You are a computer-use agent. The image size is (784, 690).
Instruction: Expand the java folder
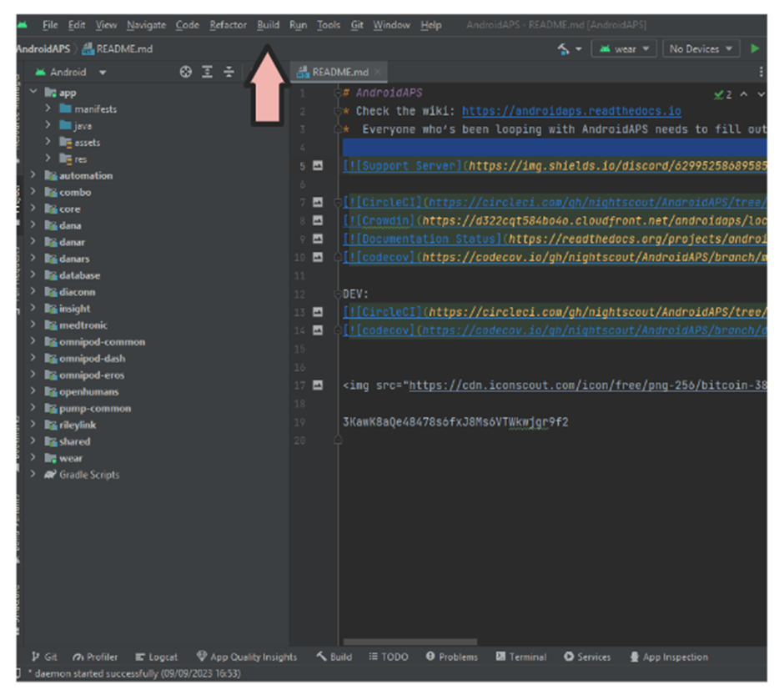point(48,125)
